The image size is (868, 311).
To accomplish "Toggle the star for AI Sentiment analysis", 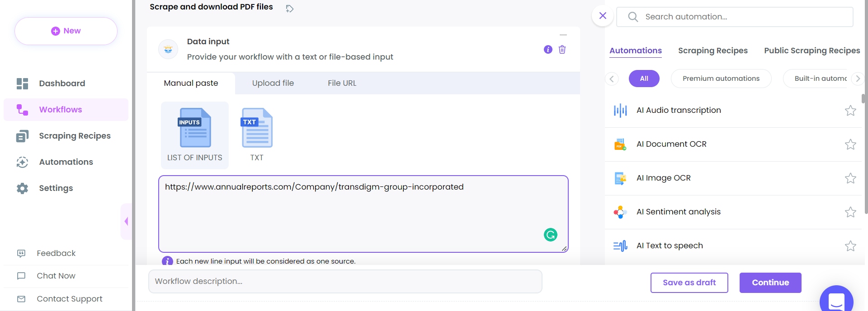I will pos(850,212).
